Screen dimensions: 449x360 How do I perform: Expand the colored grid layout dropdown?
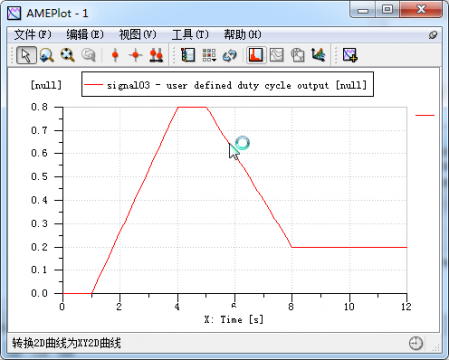point(209,55)
